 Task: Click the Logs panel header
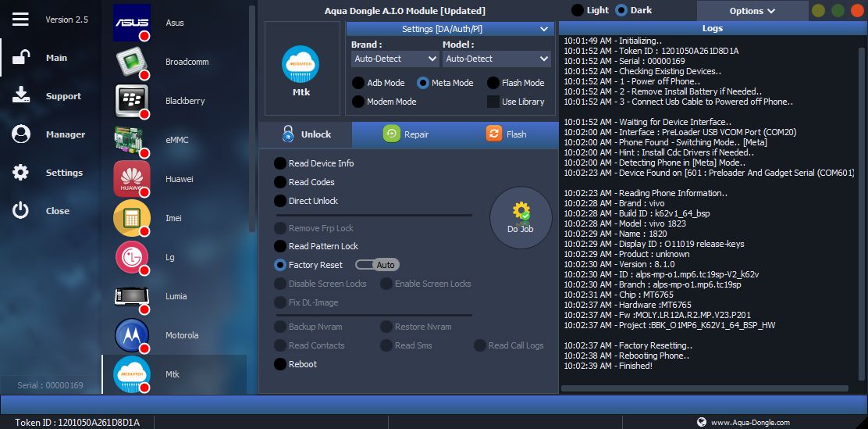coord(713,28)
